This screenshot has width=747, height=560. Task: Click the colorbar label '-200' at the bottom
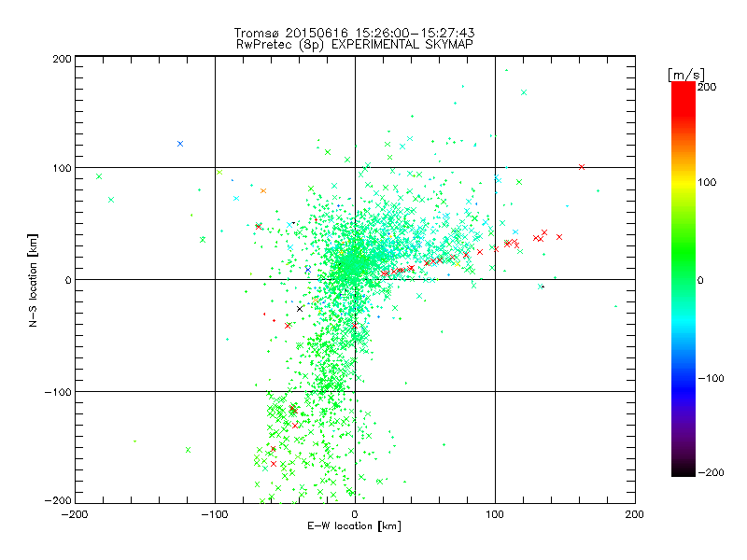pyautogui.click(x=711, y=472)
